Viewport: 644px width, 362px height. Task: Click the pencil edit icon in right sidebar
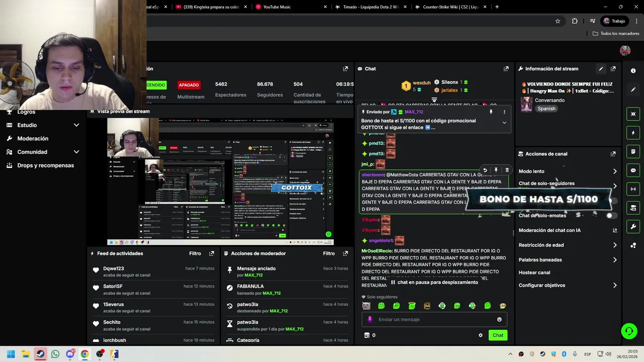click(633, 89)
